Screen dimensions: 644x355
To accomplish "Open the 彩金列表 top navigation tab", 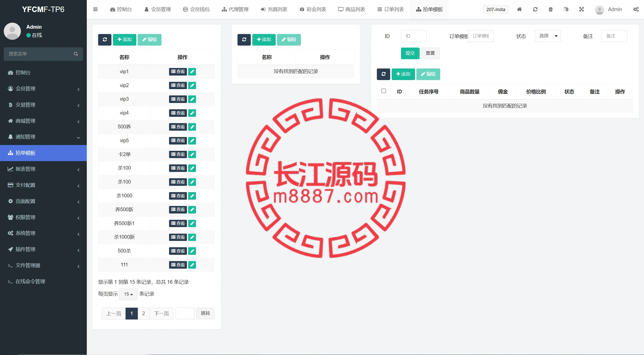I will click(x=313, y=9).
